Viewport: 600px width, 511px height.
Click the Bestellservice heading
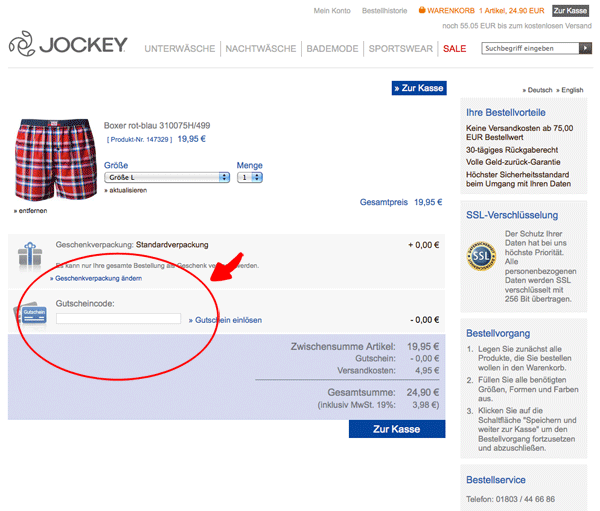pyautogui.click(x=496, y=480)
